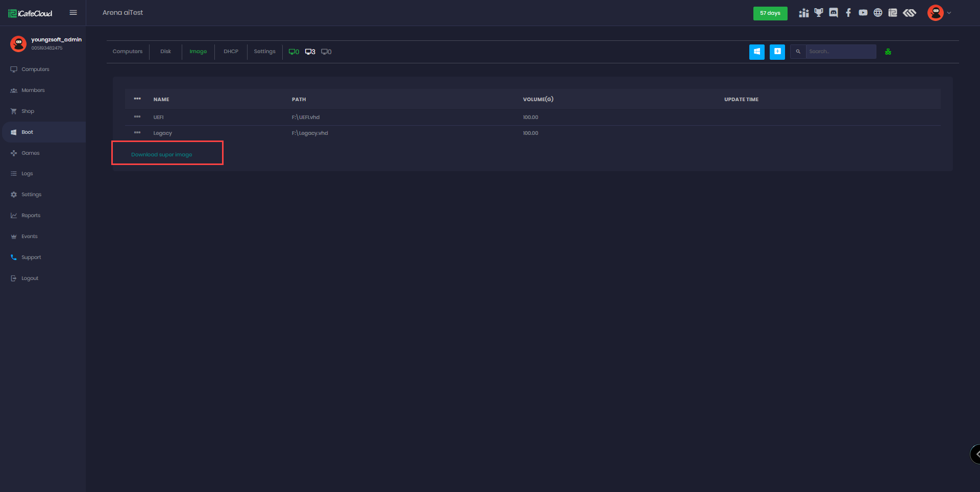This screenshot has height=492, width=980.
Task: Click the blue Windows image button
Action: tap(756, 52)
